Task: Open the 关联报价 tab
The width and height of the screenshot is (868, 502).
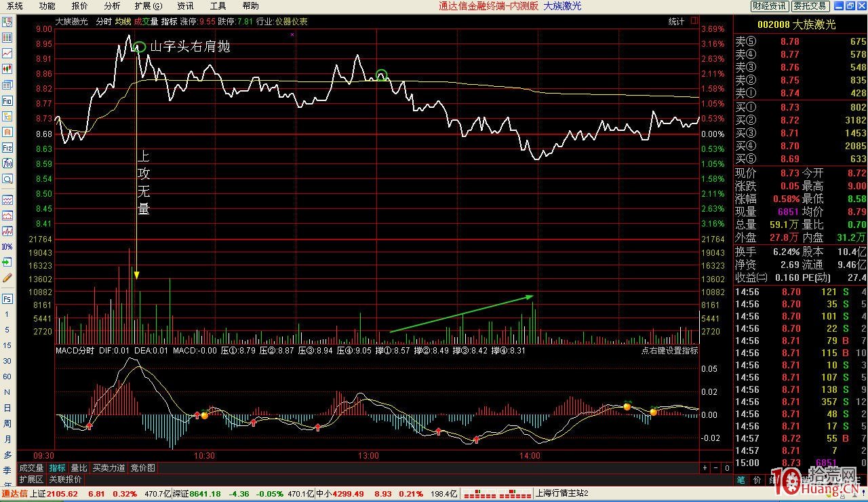Action: coord(65,479)
